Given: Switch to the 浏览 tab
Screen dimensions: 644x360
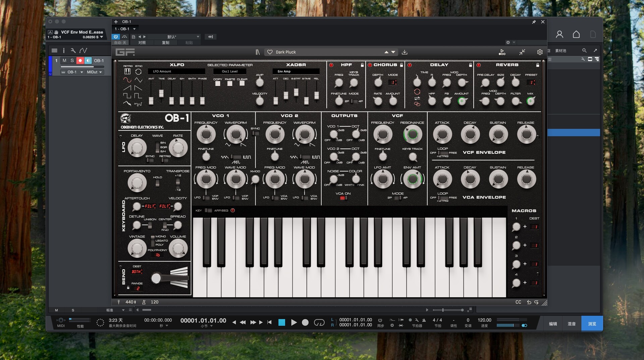Looking at the screenshot, I should pos(592,324).
